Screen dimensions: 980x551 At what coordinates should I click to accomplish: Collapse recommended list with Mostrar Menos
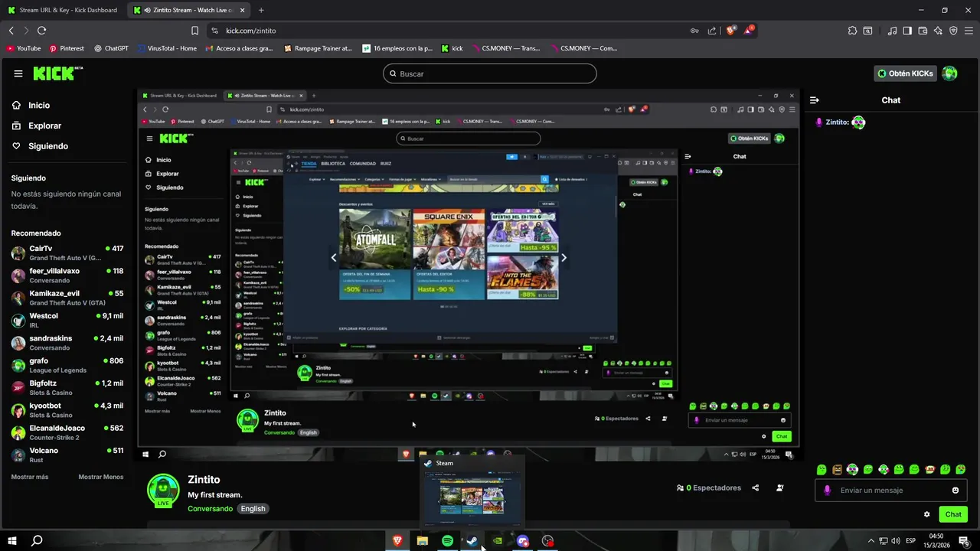(x=101, y=477)
